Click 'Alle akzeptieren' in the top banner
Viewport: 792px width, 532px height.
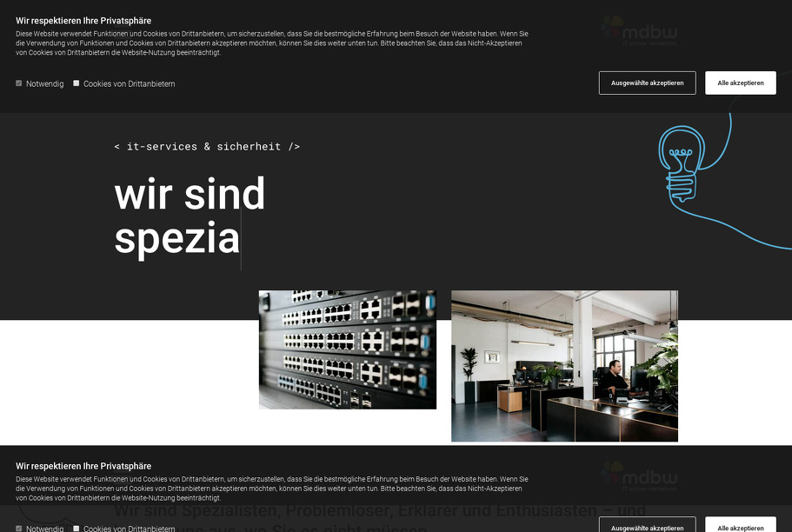point(740,83)
